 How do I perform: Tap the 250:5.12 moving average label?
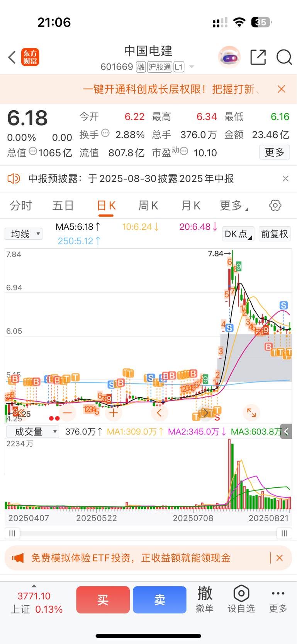[x=79, y=241]
